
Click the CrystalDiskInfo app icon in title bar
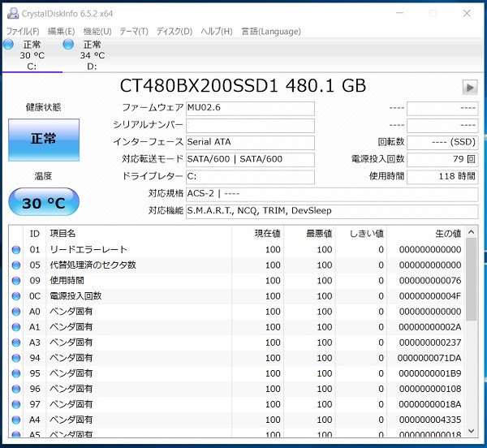13,13
